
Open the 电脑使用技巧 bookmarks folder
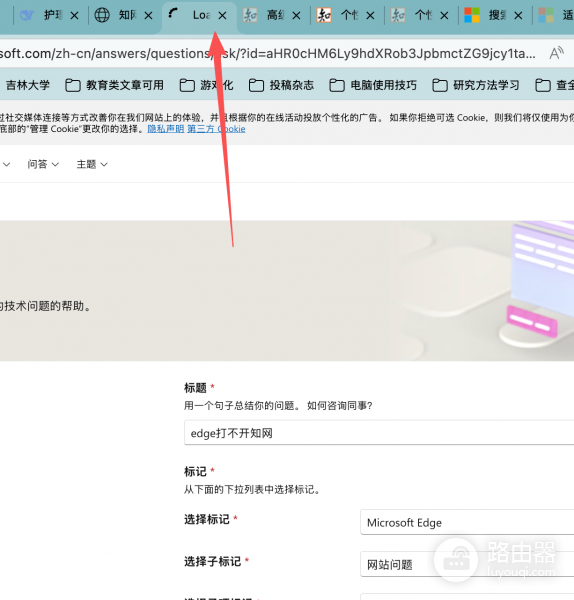click(373, 85)
